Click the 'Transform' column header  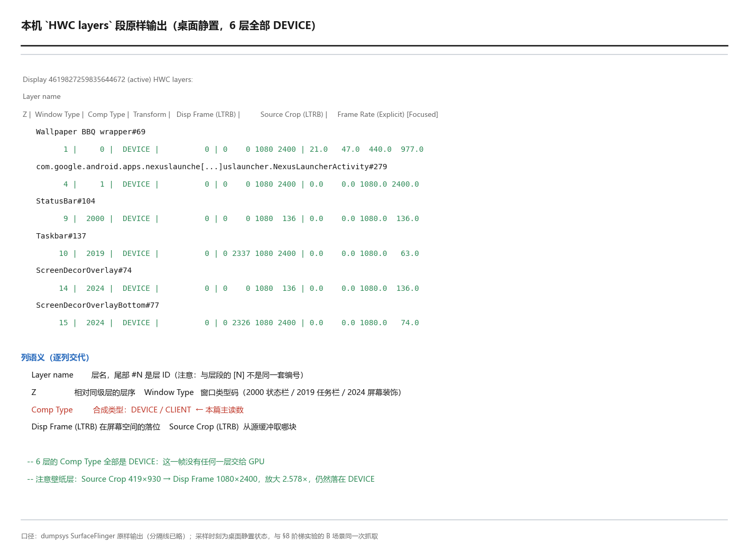(150, 114)
